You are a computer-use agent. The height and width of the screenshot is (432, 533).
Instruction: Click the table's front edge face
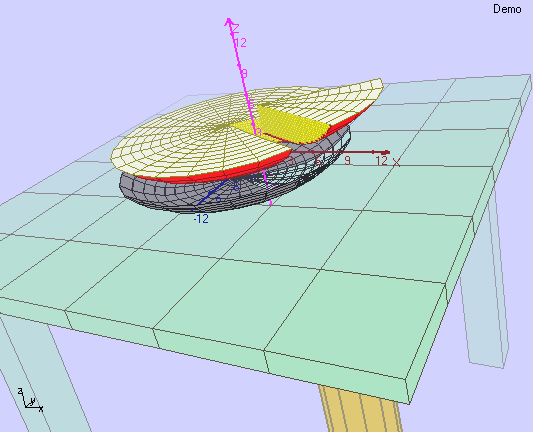[204, 340]
